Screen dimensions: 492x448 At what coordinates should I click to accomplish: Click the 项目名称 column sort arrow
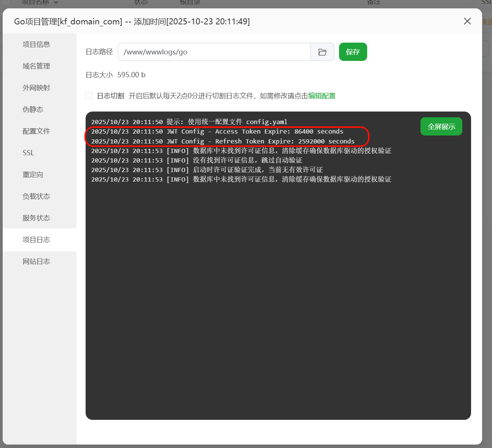point(56,3)
